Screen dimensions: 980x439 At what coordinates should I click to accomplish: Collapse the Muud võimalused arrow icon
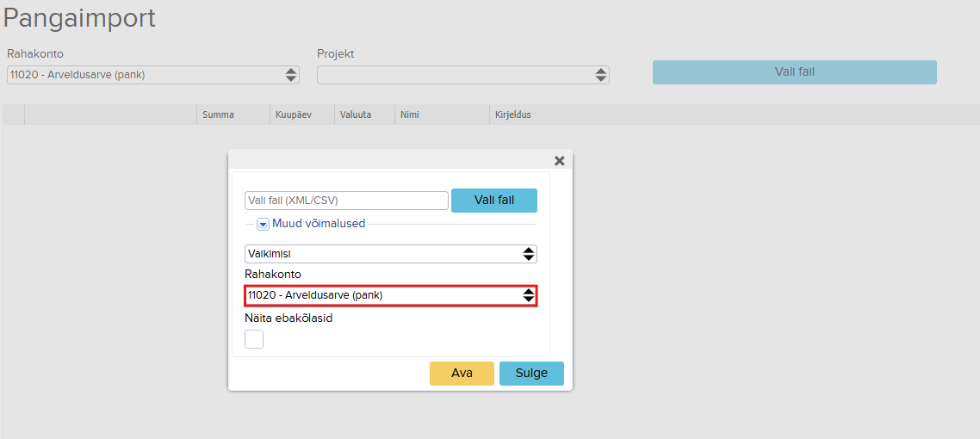[264, 224]
